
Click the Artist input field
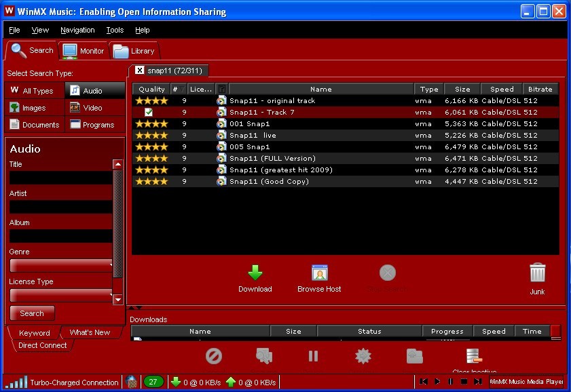point(61,207)
